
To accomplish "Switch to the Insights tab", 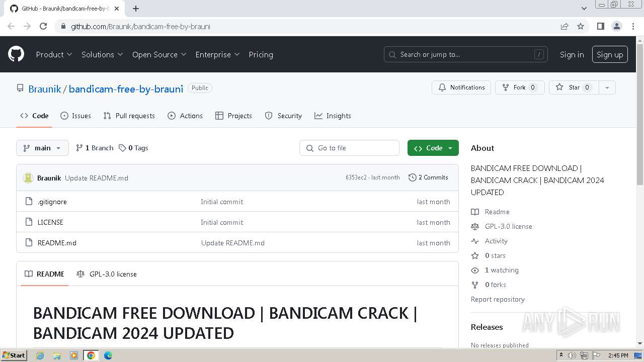I will pos(333,116).
